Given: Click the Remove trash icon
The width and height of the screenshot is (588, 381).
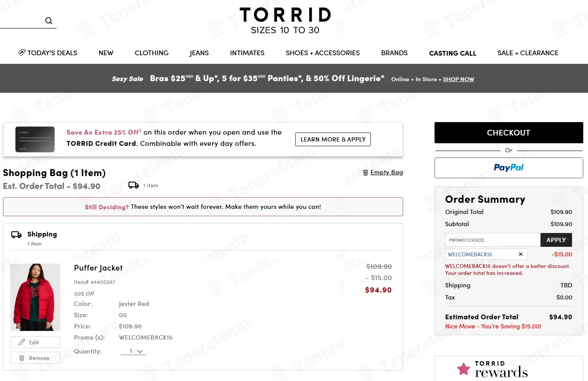Looking at the screenshot, I should (x=22, y=358).
